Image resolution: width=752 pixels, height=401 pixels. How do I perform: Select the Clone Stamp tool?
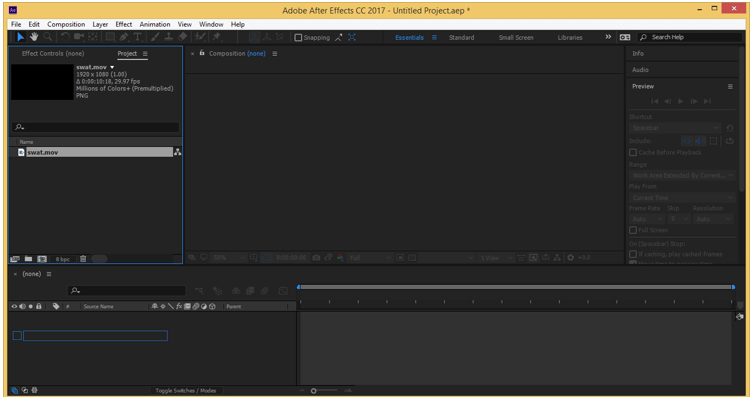(169, 37)
